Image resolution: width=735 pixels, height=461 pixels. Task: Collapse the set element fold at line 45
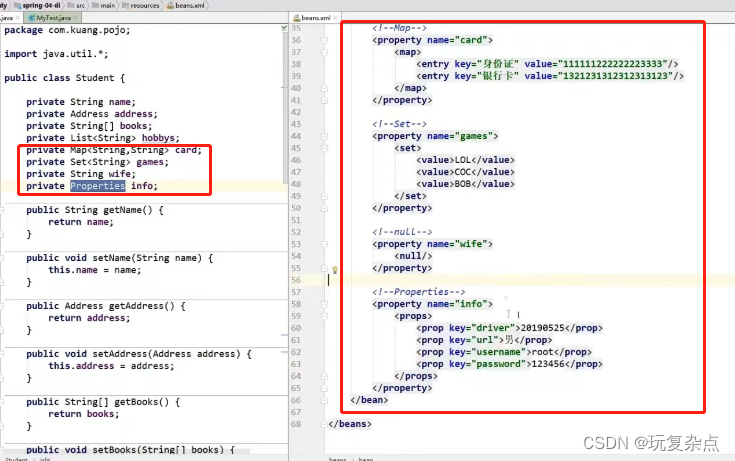click(324, 148)
